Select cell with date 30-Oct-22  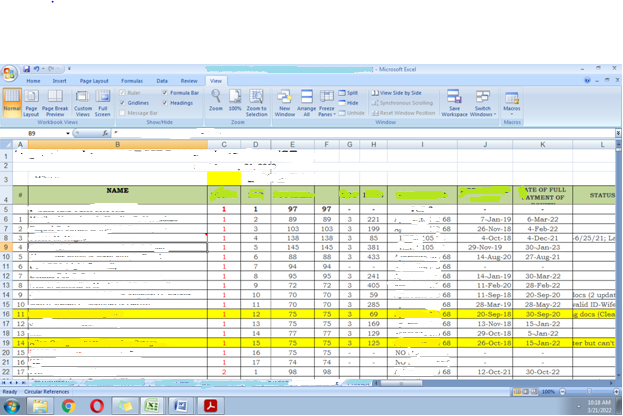[x=542, y=372]
